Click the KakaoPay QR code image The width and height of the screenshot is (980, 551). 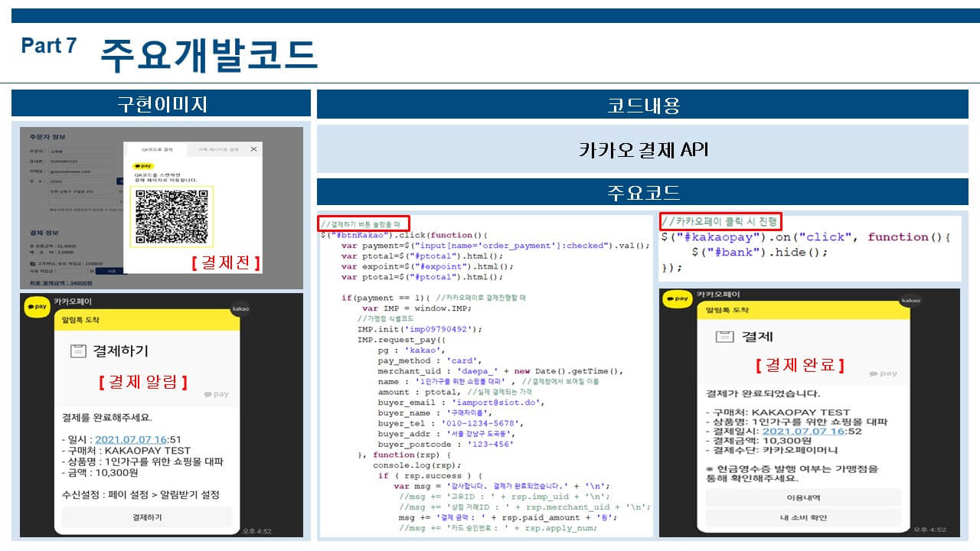(171, 217)
